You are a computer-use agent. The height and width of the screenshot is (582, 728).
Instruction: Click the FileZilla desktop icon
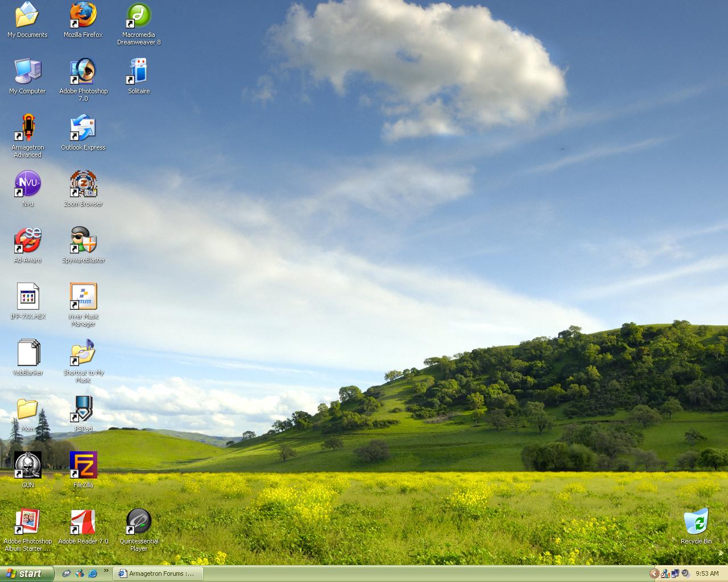point(83,465)
